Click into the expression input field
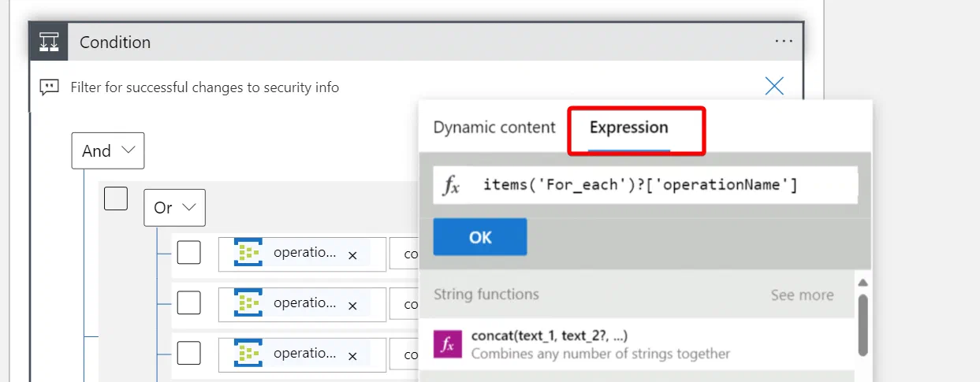This screenshot has width=980, height=382. pos(645,185)
